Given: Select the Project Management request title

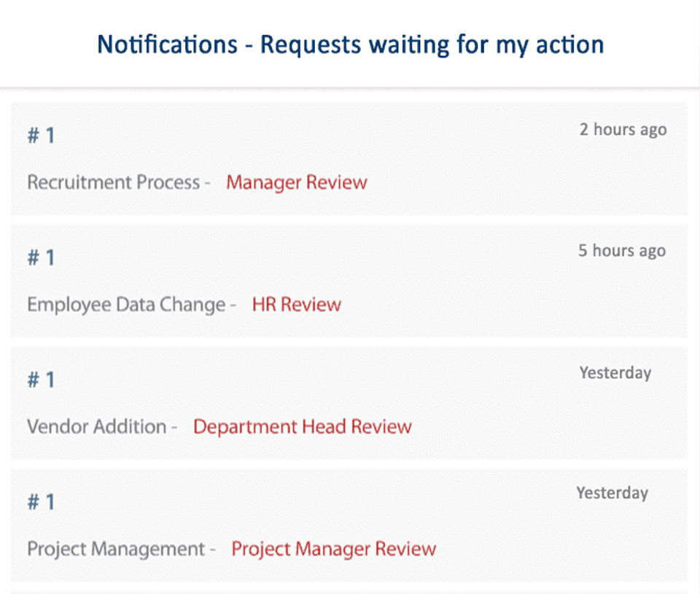Looking at the screenshot, I should point(115,549).
